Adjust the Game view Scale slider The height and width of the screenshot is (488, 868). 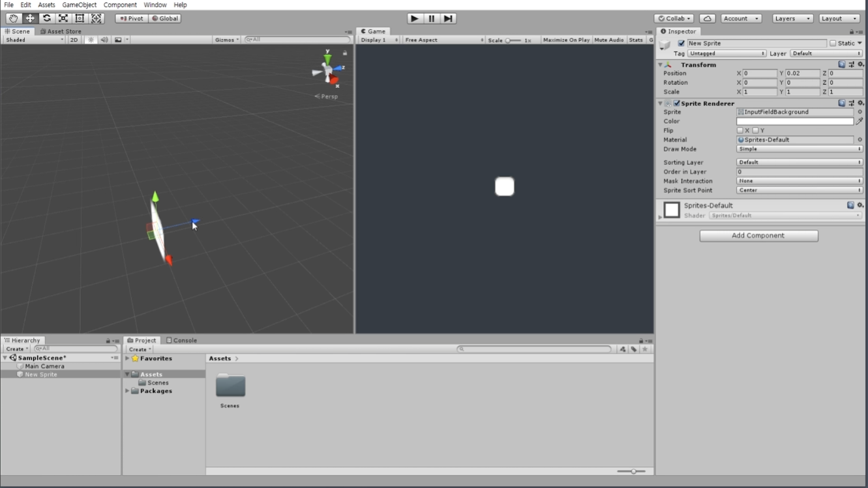pyautogui.click(x=513, y=40)
